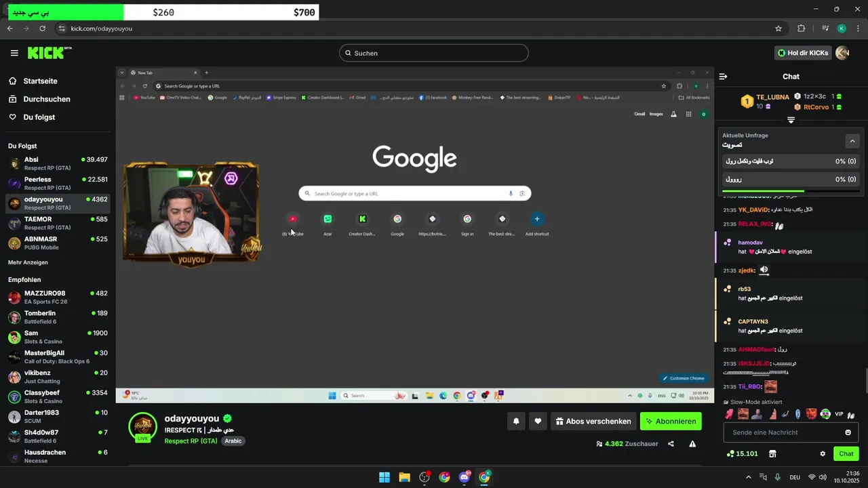Go back in browser history
The height and width of the screenshot is (488, 868).
pyautogui.click(x=9, y=28)
